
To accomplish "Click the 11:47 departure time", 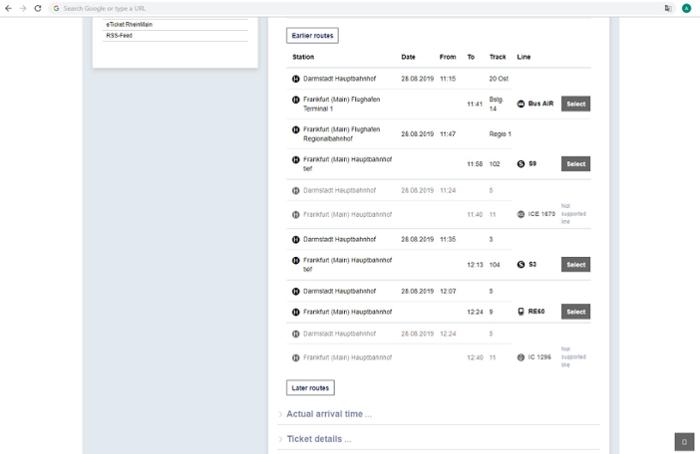I will tap(448, 134).
